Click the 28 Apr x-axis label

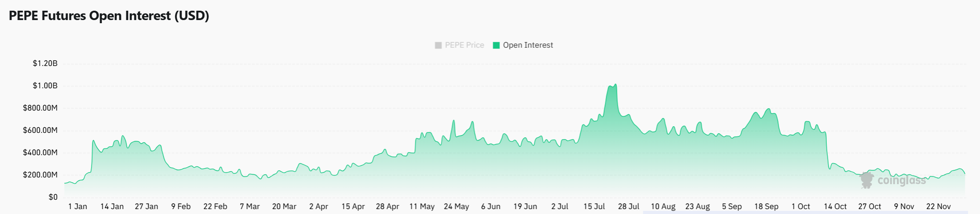click(x=387, y=206)
